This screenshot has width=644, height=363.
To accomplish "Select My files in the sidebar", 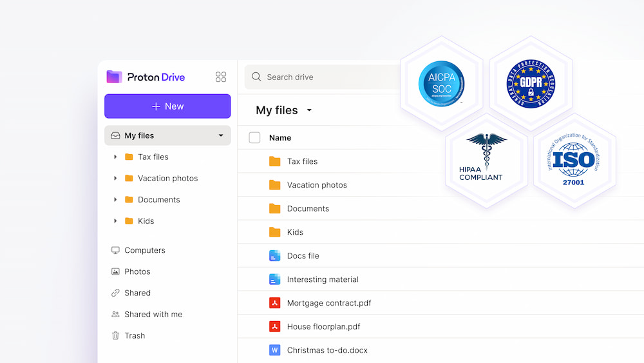I will (167, 135).
